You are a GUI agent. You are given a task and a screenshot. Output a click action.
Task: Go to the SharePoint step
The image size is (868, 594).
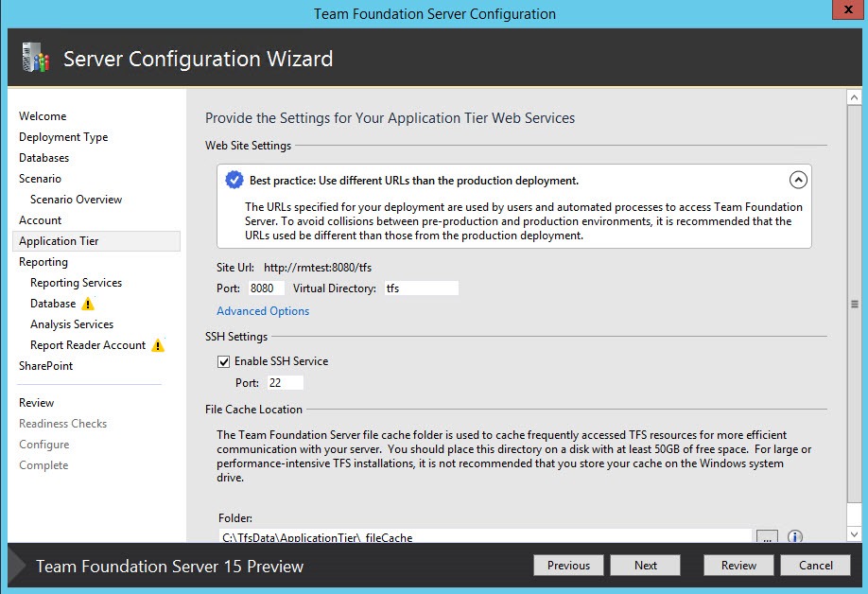(x=46, y=366)
